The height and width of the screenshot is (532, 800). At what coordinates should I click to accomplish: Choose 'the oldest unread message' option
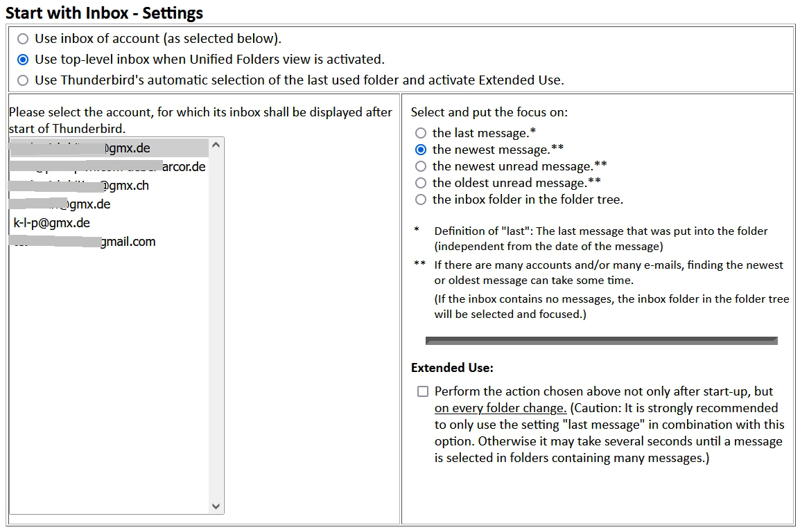tap(420, 183)
